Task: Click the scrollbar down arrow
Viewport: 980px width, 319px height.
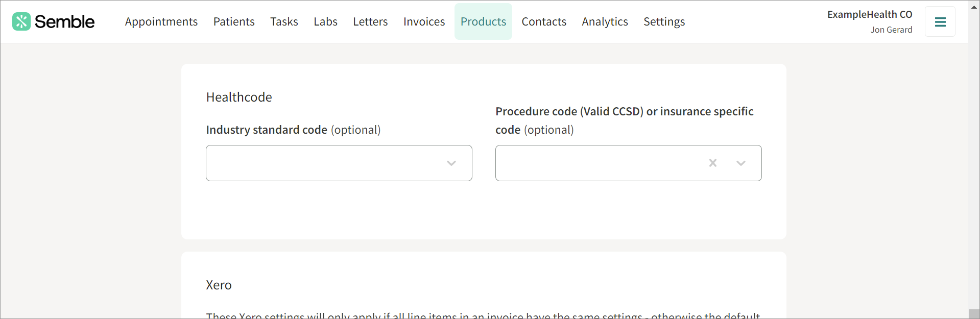Action: pos(973,312)
